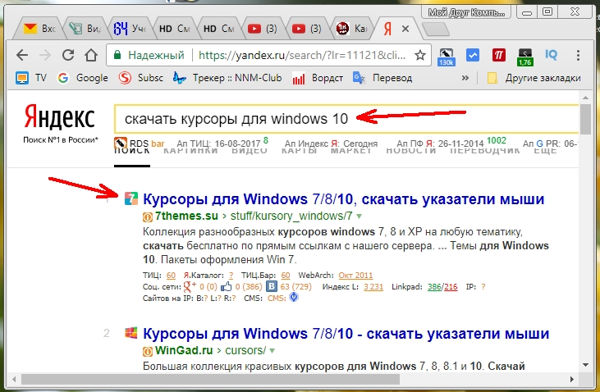
Task: Click the extension icon with the 130k badge
Action: (x=446, y=57)
